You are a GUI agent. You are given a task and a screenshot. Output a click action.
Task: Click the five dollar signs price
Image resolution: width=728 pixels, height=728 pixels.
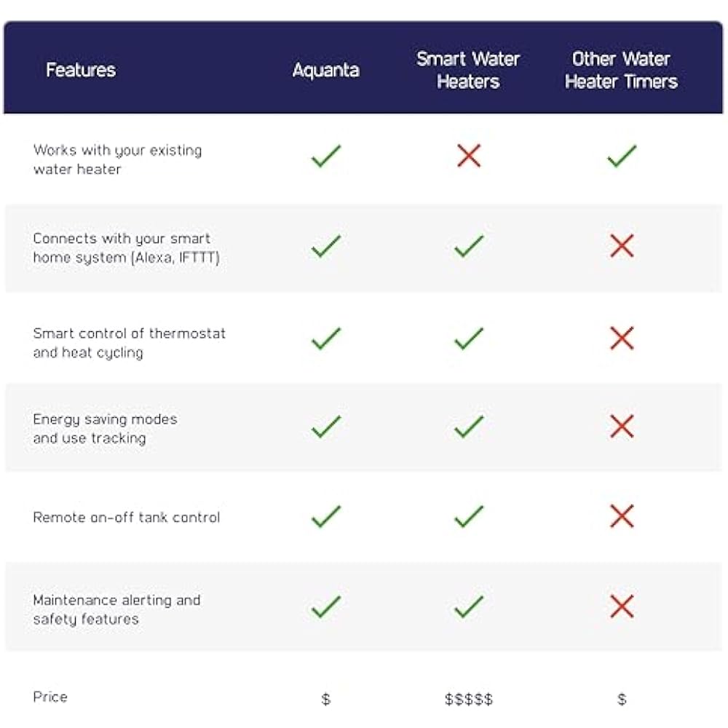coord(469,700)
